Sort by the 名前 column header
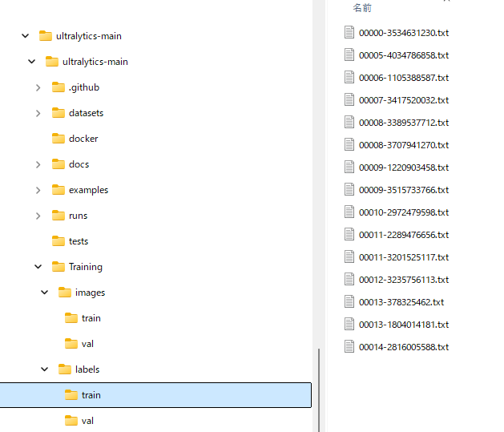The width and height of the screenshot is (504, 432). (x=362, y=8)
